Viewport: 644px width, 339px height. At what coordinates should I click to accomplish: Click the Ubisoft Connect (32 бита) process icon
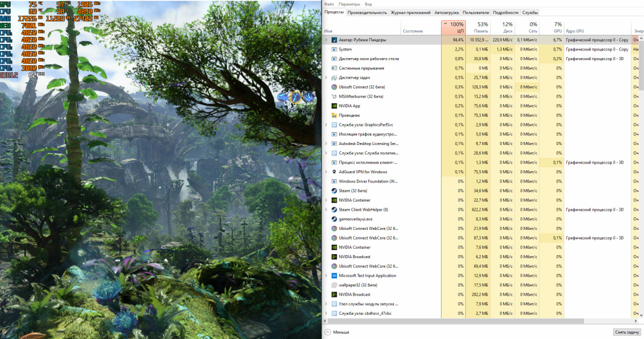[334, 87]
